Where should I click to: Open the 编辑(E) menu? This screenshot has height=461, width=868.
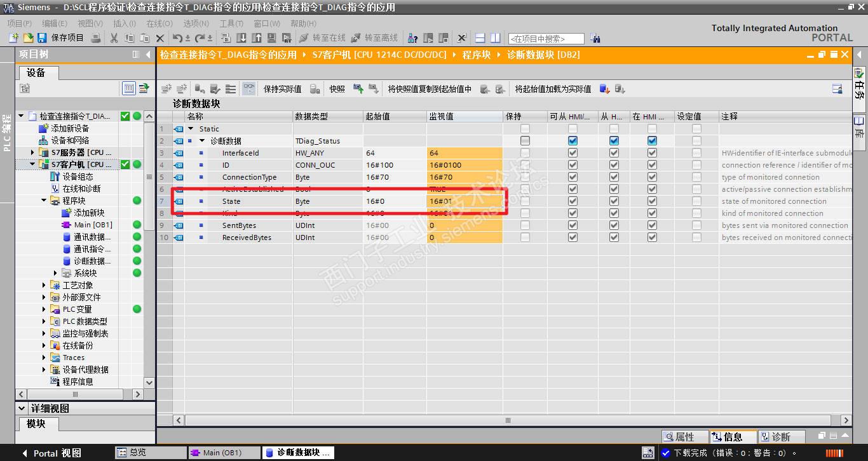pyautogui.click(x=55, y=23)
